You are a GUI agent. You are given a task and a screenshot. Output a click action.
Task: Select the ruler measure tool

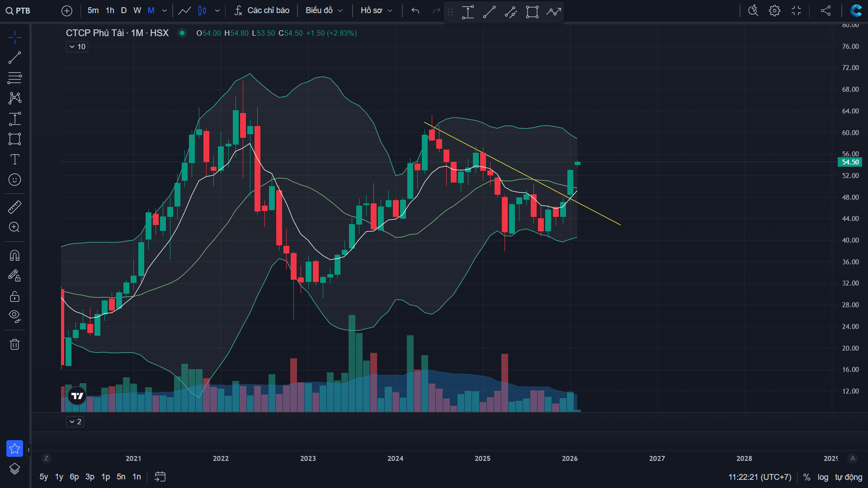click(14, 207)
